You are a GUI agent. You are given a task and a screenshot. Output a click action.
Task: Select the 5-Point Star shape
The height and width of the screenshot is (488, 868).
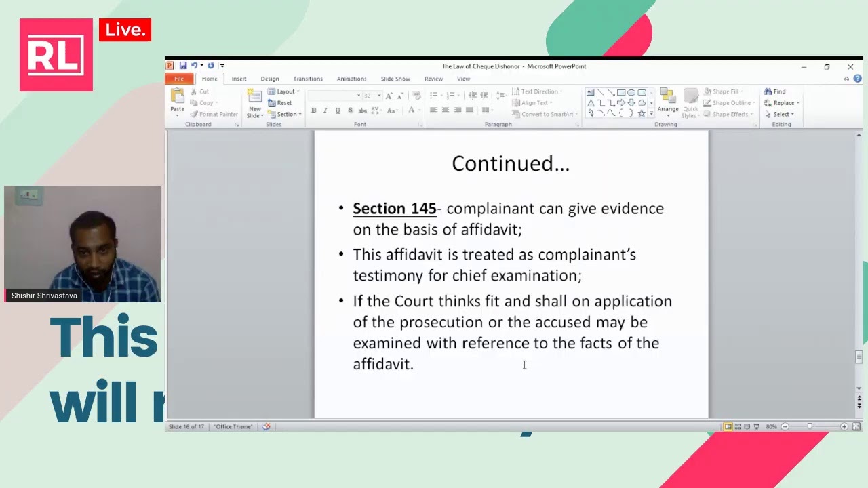[x=642, y=113]
